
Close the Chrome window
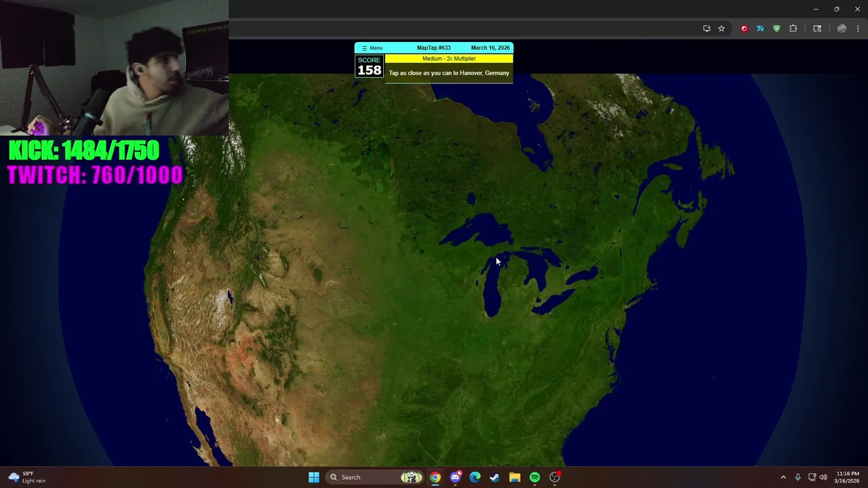pyautogui.click(x=857, y=9)
